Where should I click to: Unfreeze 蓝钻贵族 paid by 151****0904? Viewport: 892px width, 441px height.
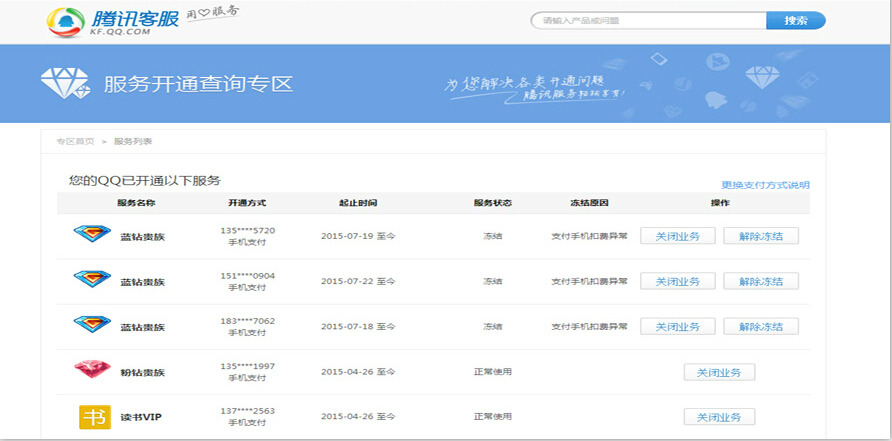click(761, 282)
